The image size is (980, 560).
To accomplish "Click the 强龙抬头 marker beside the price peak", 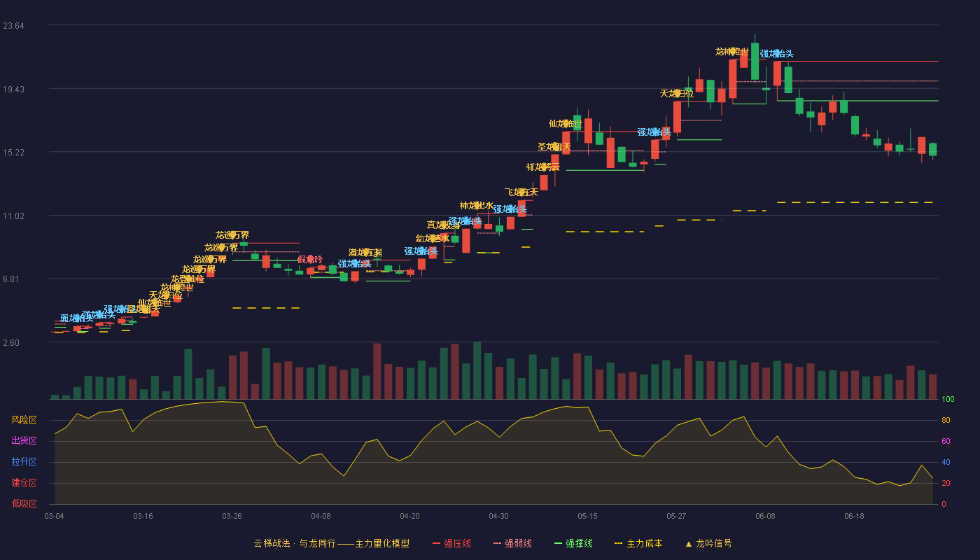I will click(777, 54).
